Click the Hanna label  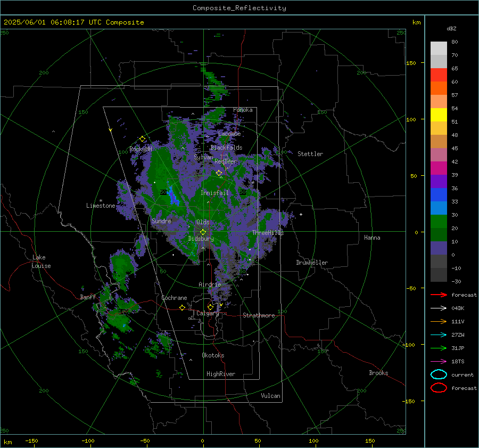(372, 238)
